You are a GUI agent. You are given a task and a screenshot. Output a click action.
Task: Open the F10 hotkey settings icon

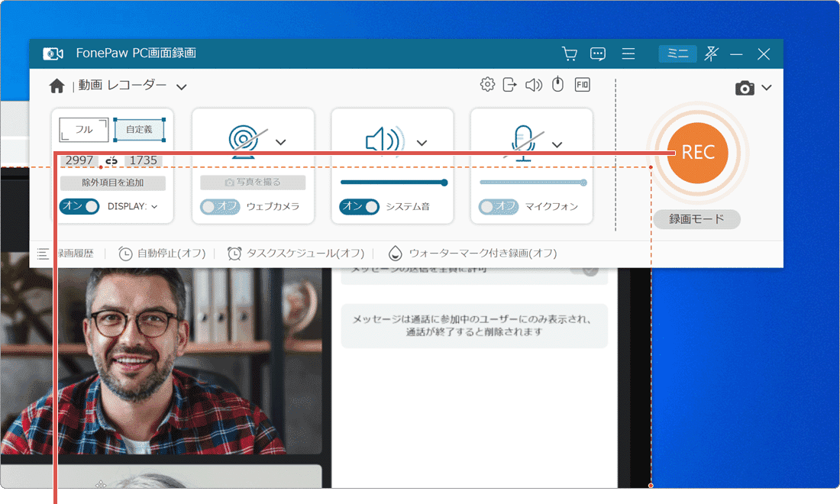coord(582,84)
